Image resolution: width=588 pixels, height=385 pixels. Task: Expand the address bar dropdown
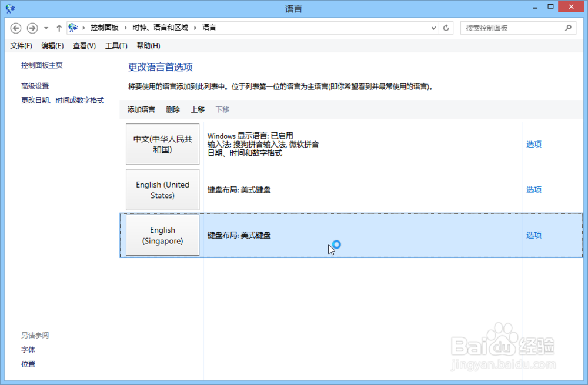pos(433,28)
